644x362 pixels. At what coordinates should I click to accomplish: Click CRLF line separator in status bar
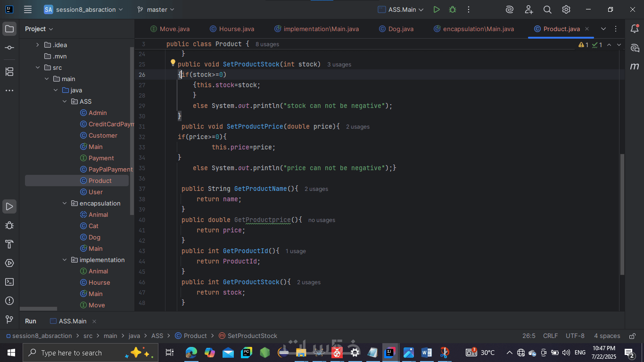[x=550, y=336]
